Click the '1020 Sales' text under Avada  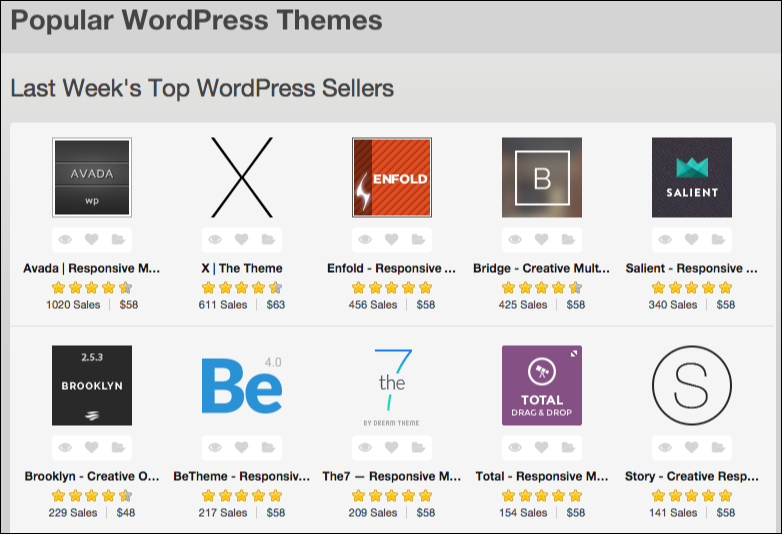(x=73, y=305)
